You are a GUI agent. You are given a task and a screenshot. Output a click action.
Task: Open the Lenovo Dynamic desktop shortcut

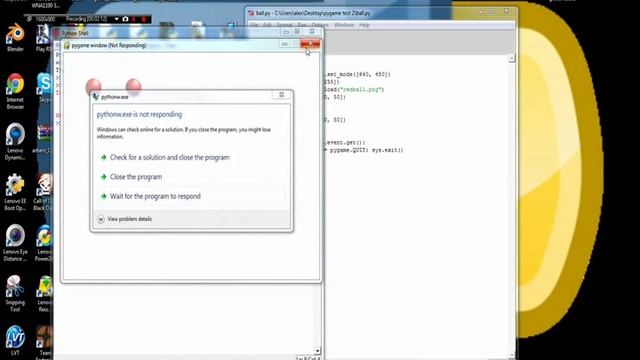[x=15, y=142]
